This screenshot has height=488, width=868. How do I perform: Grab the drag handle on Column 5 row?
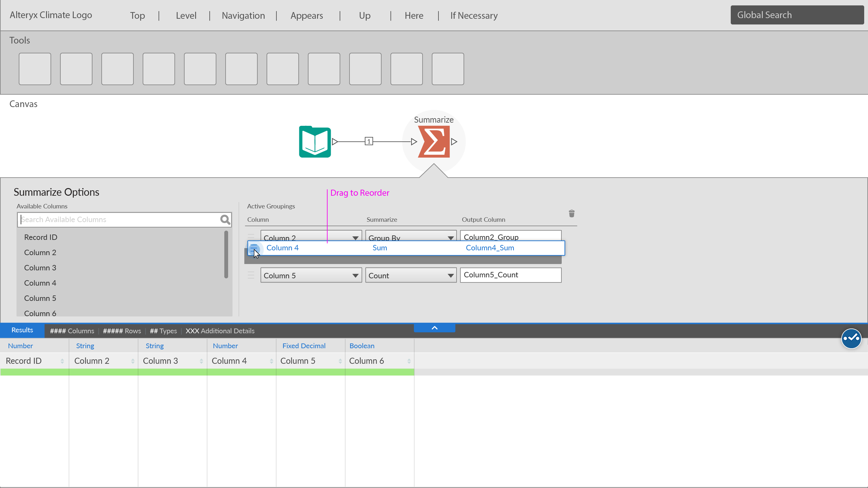(251, 275)
